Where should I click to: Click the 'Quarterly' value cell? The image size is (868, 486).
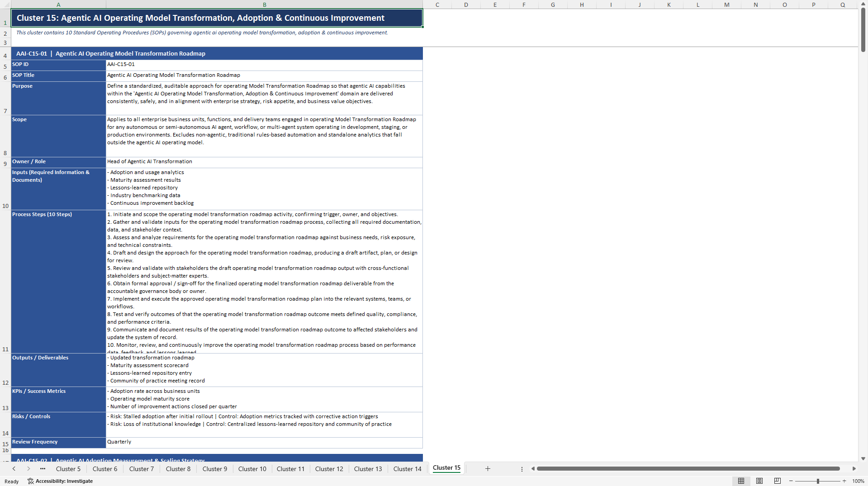(264, 443)
